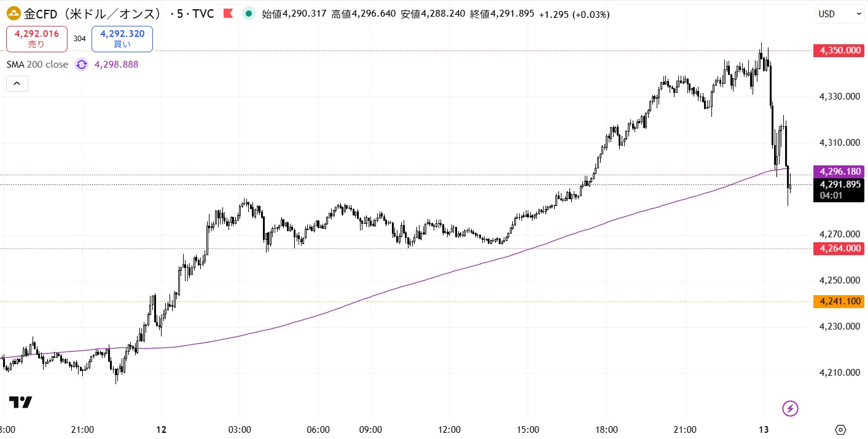868x439 pixels.
Task: Click the 4,292.016 sell button
Action: point(37,39)
